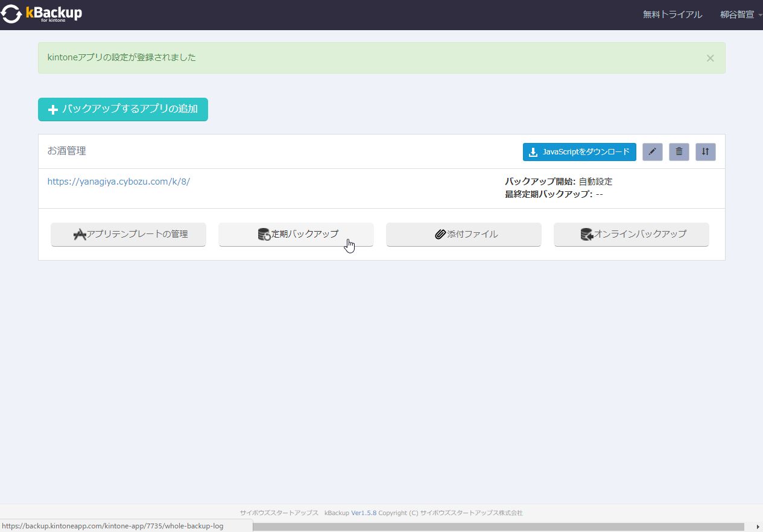Open 添付ファイル
This screenshot has width=763, height=532.
coord(464,235)
